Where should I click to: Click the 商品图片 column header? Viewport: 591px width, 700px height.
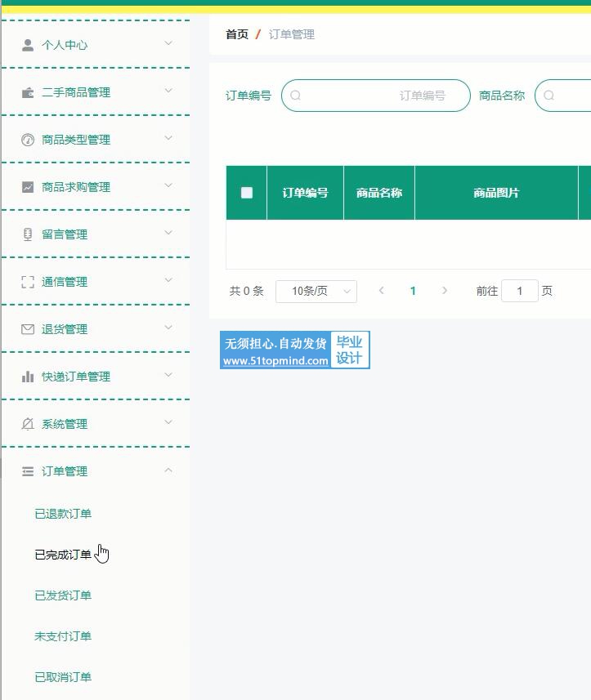(x=496, y=193)
